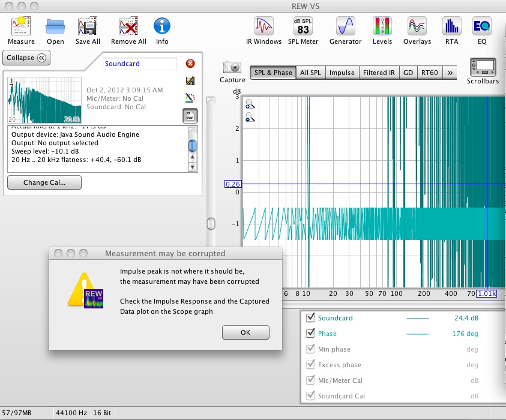Switch to the GD tab

pos(408,73)
